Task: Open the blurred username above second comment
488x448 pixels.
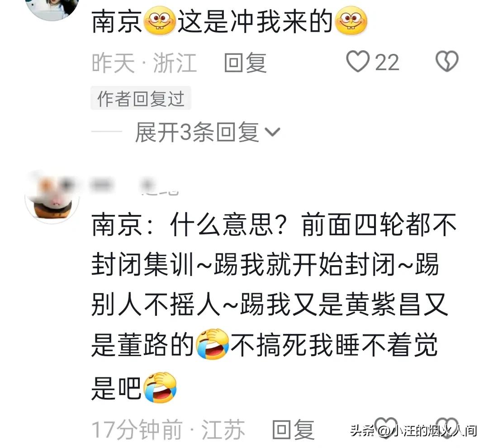Action: (x=134, y=186)
